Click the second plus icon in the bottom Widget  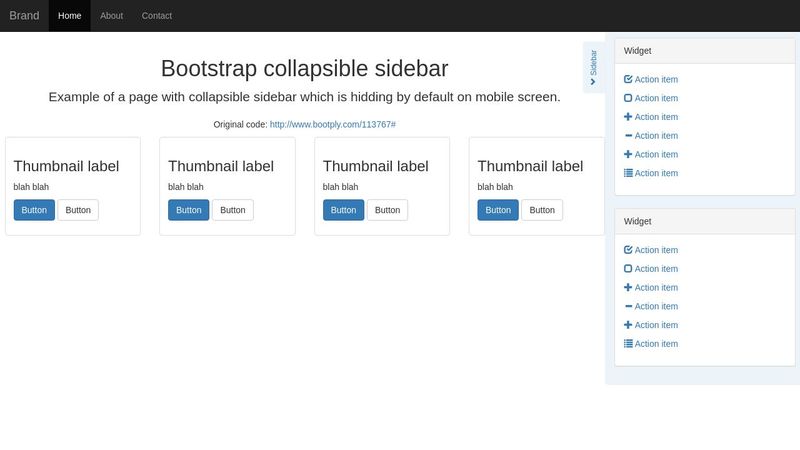point(628,325)
